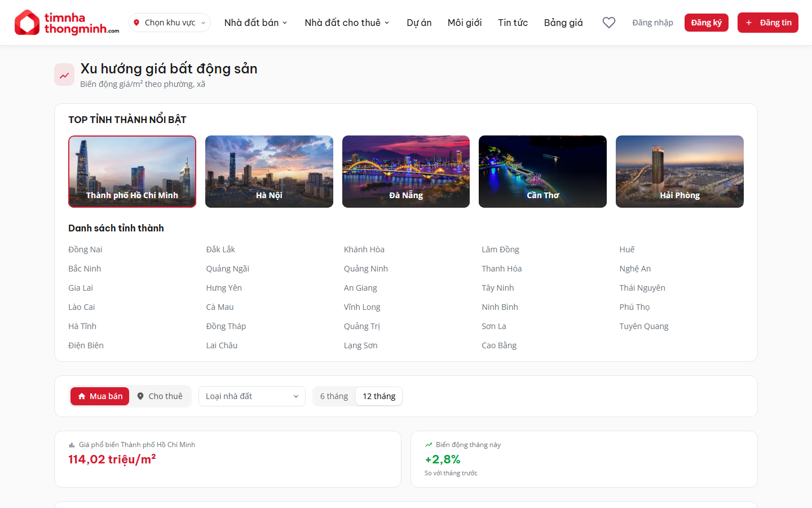Select the Thành phố Hồ Chí Minh card

[x=132, y=172]
